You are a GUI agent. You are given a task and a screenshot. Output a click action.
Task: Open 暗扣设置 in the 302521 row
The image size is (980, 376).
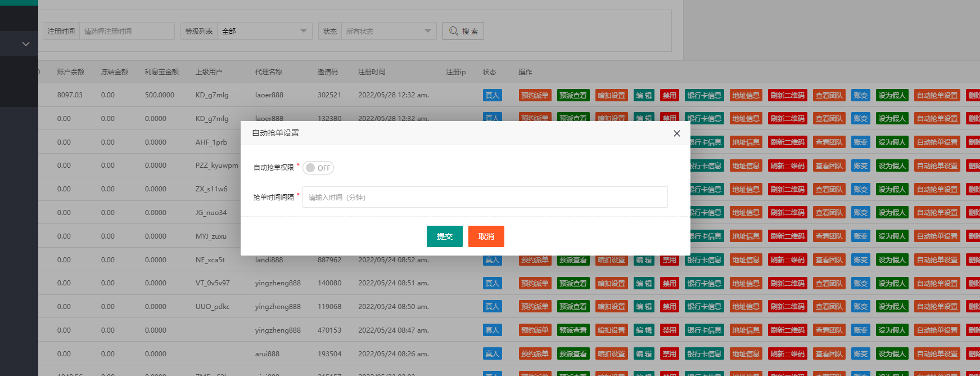[612, 95]
